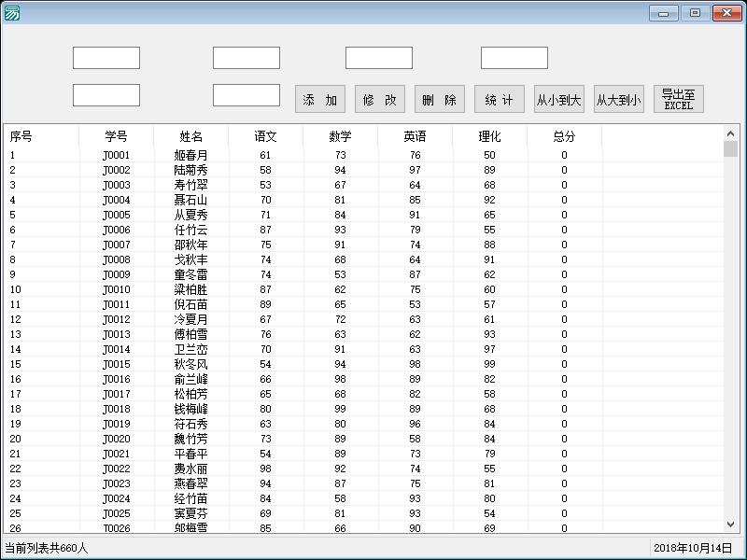Select the name 宾夏芬

[x=191, y=513]
